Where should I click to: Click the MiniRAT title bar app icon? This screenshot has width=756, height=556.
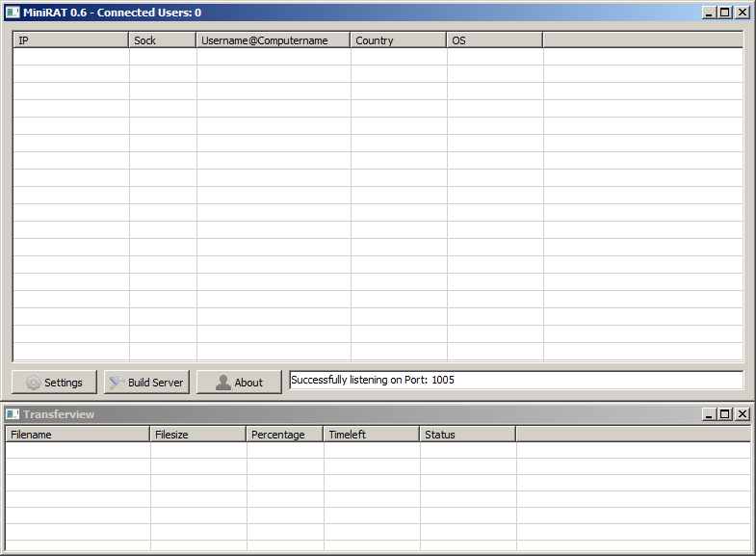coord(13,13)
